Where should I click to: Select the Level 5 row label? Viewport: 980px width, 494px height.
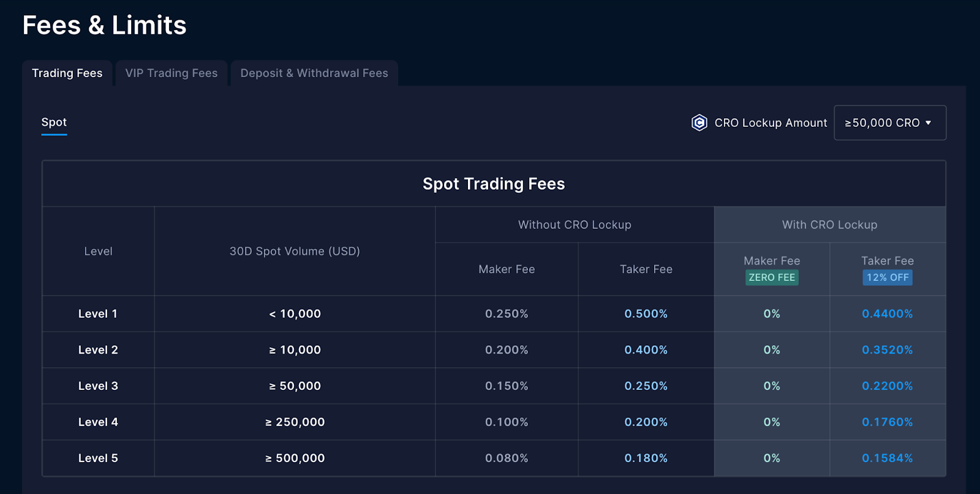98,458
